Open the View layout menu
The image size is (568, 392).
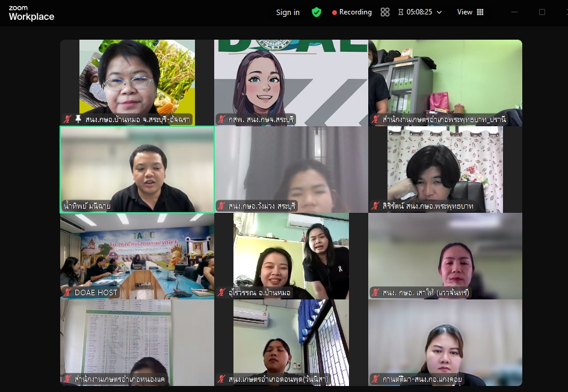pyautogui.click(x=465, y=12)
